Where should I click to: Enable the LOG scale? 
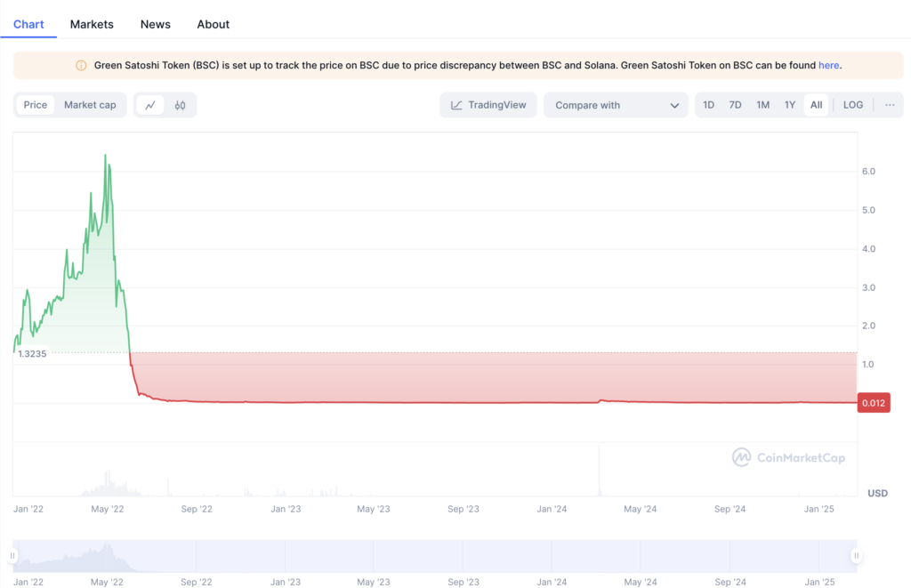[x=853, y=105]
